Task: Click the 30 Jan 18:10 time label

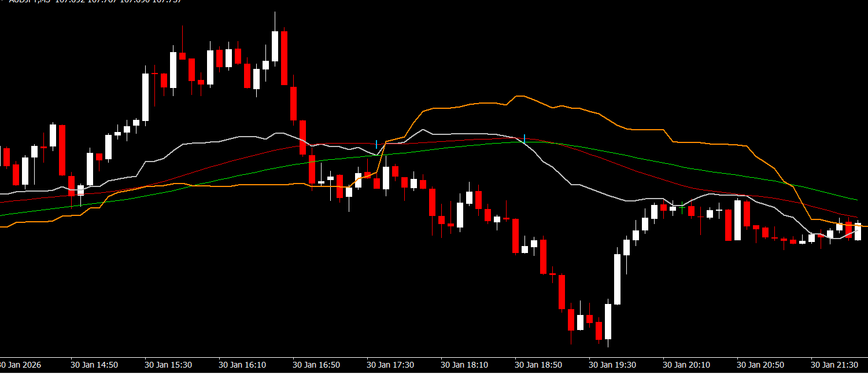Action: click(x=464, y=365)
